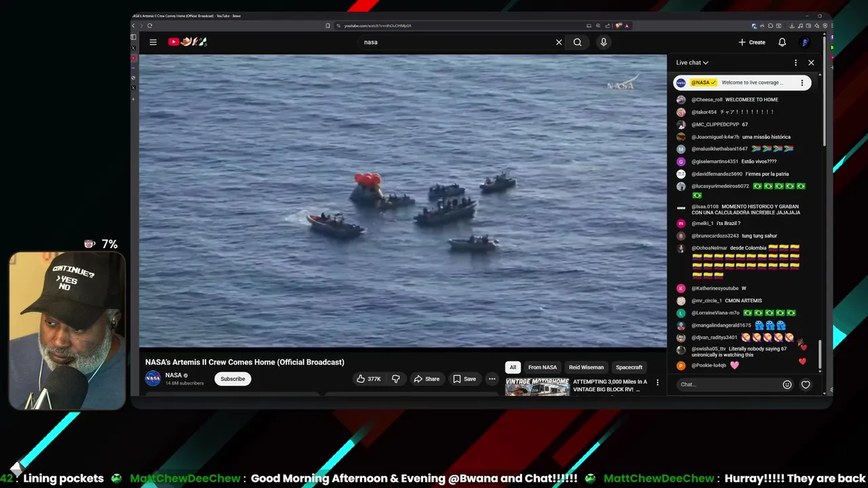Open a new tab with plus icon
The height and width of the screenshot is (488, 868).
click(133, 99)
